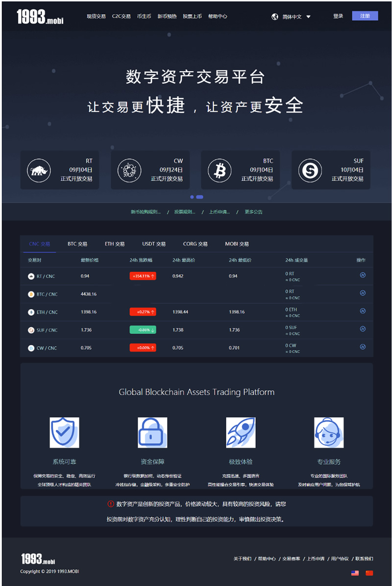The image size is (392, 586).
Task: Click the 登录 login link
Action: coord(338,16)
